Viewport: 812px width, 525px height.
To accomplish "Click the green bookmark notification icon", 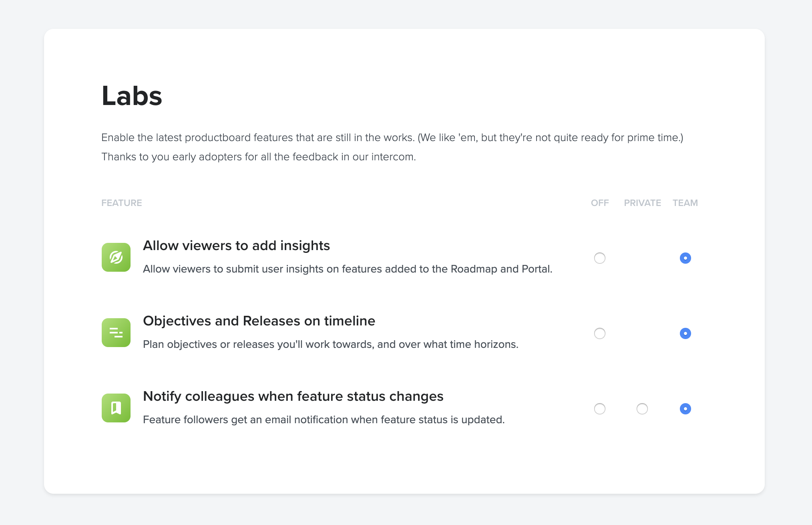I will click(x=116, y=408).
